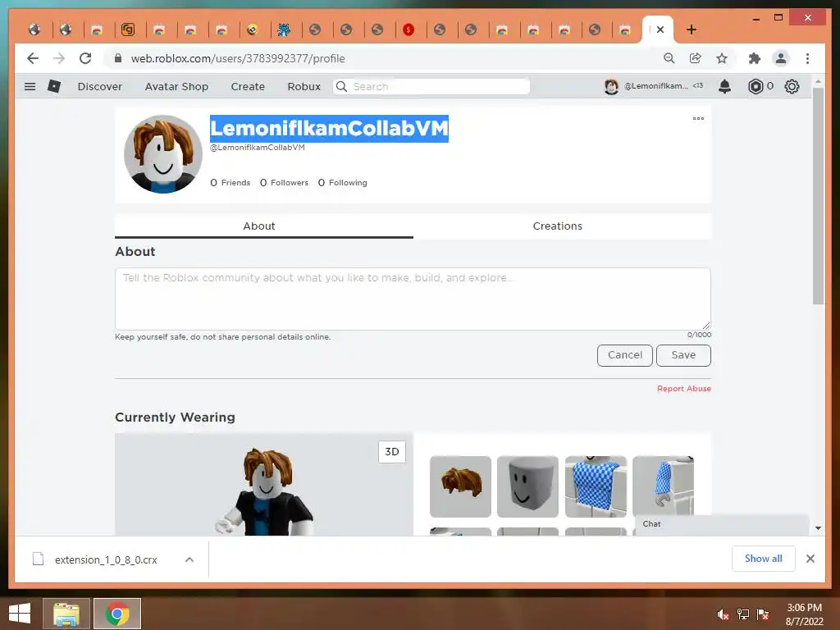This screenshot has height=630, width=840.
Task: Open the network tray icon
Action: pos(743,614)
